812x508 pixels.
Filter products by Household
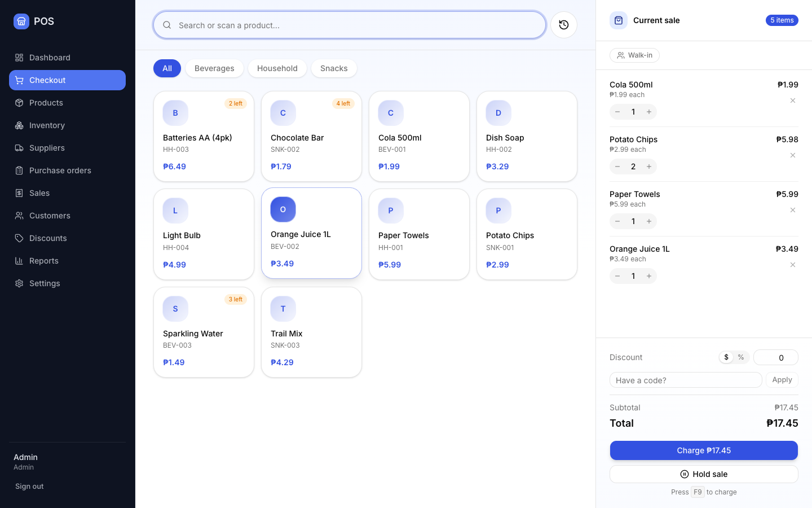point(277,68)
